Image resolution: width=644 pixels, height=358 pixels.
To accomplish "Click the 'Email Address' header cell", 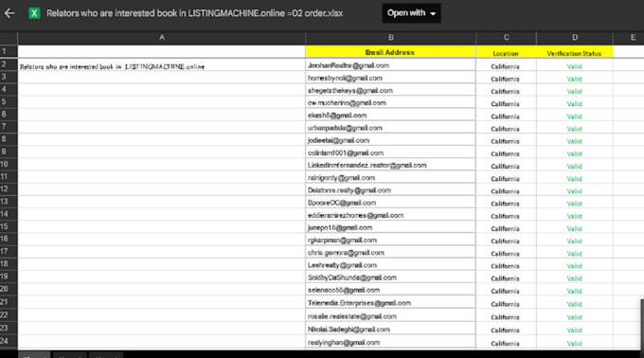I will click(x=390, y=52).
